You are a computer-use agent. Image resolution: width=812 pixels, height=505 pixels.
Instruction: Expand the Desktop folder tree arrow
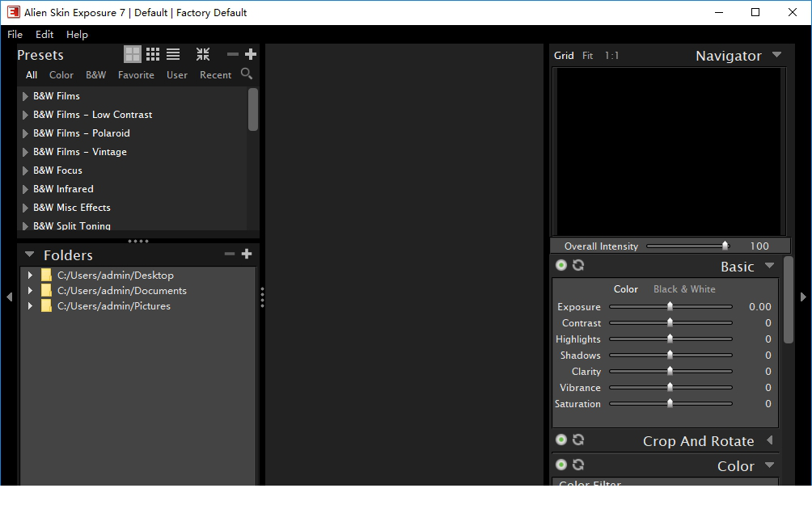coord(30,275)
